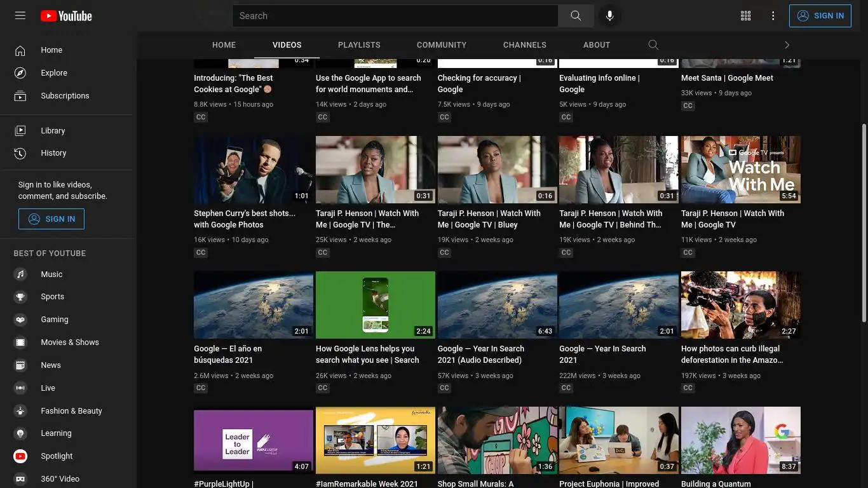Click the Home icon in sidebar
The image size is (868, 488).
(x=20, y=50)
